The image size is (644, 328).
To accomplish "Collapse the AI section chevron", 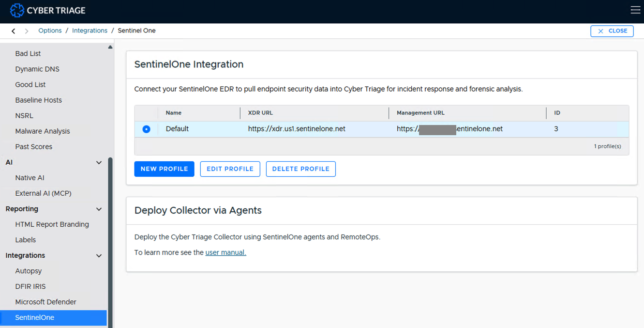I will tap(99, 163).
